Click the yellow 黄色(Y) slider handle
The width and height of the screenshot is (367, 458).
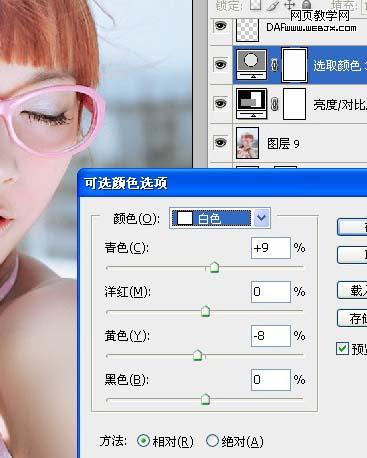coord(198,355)
